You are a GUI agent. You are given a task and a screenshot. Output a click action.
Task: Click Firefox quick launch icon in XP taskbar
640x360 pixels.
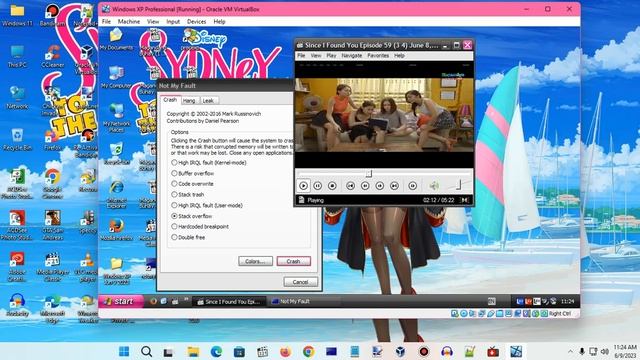pos(153,301)
